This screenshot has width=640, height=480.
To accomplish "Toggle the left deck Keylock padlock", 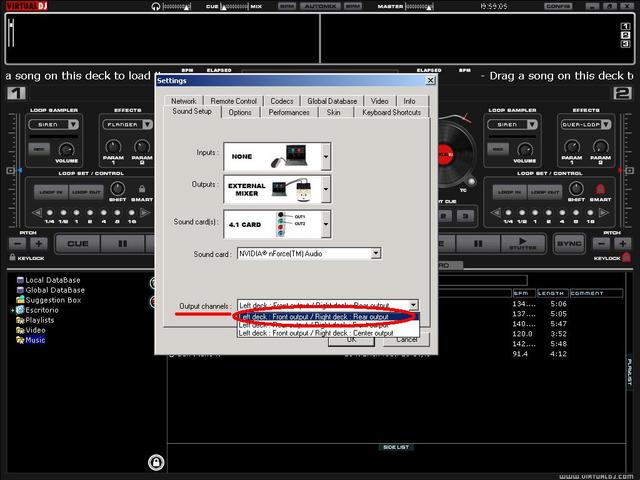I will tap(14, 258).
